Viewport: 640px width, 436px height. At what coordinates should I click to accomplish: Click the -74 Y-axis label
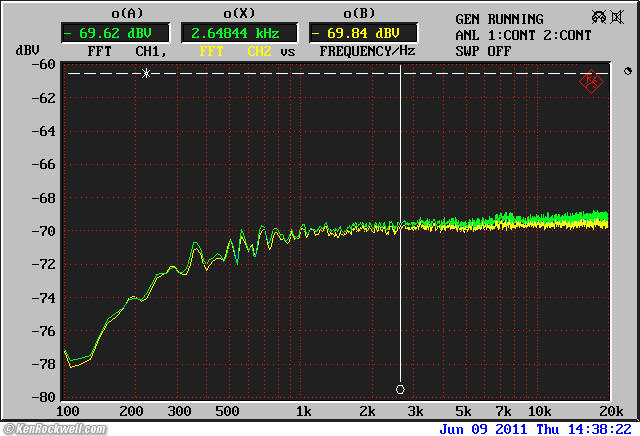pos(44,298)
